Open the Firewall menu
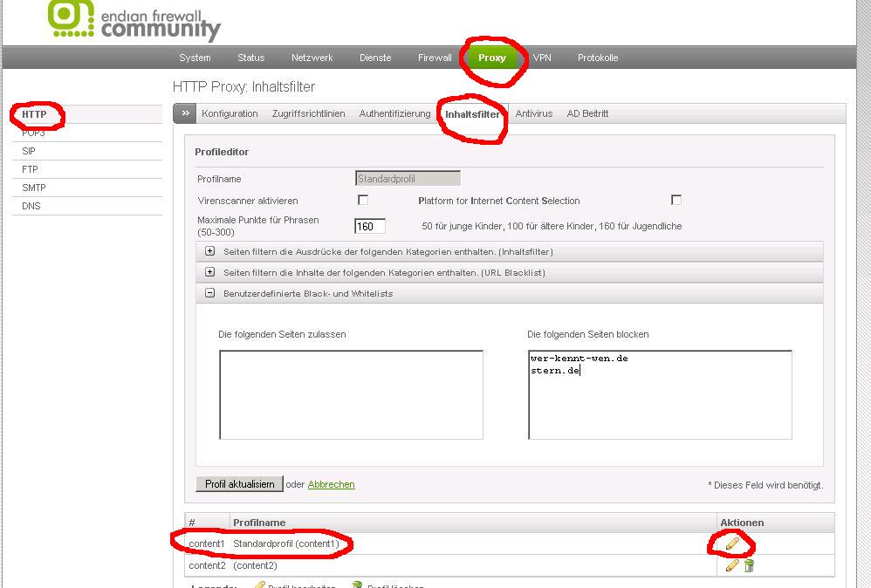 (x=435, y=58)
